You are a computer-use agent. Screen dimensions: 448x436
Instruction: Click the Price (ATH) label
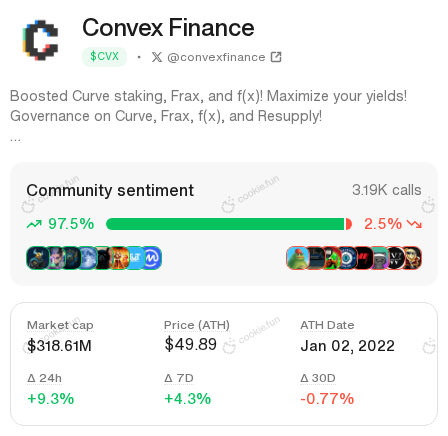pyautogui.click(x=197, y=325)
